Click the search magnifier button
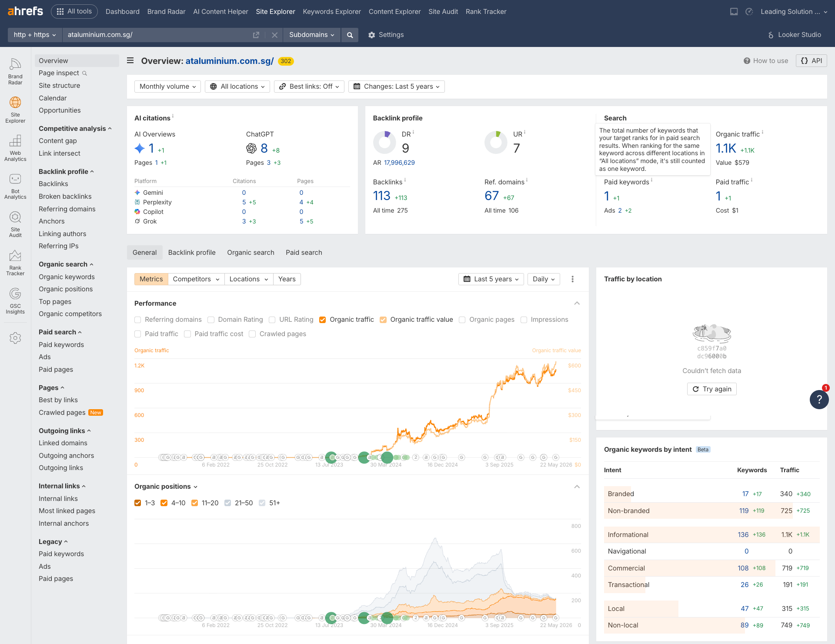 point(350,35)
